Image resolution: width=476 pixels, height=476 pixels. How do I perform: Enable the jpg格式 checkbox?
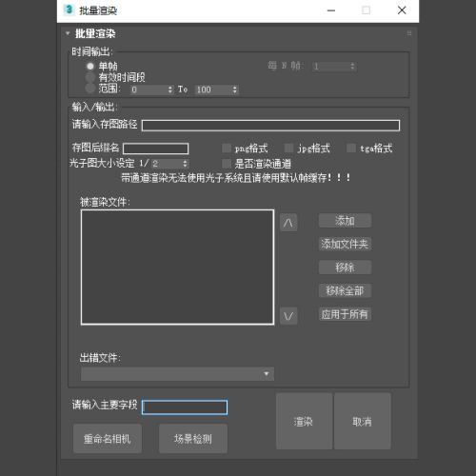click(x=288, y=148)
